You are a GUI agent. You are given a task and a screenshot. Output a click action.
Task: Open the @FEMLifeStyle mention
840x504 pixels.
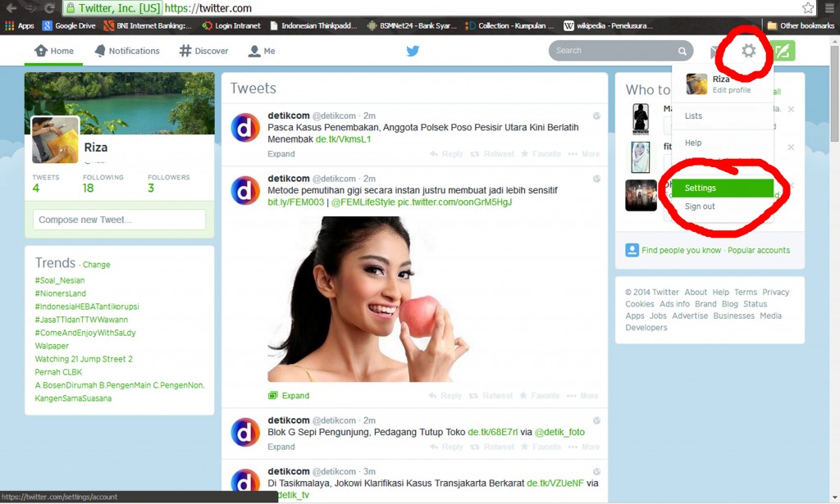point(363,202)
